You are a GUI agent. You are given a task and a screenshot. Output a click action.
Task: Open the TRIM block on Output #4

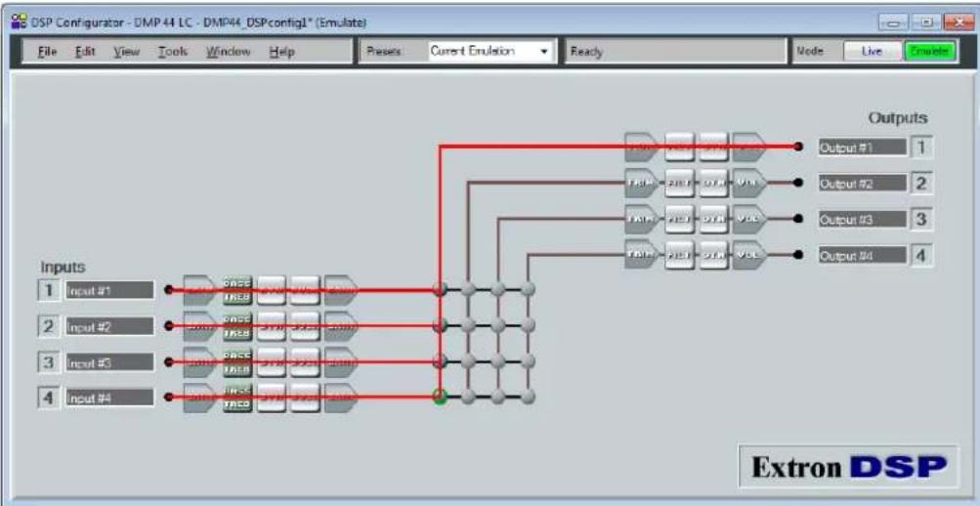point(641,254)
